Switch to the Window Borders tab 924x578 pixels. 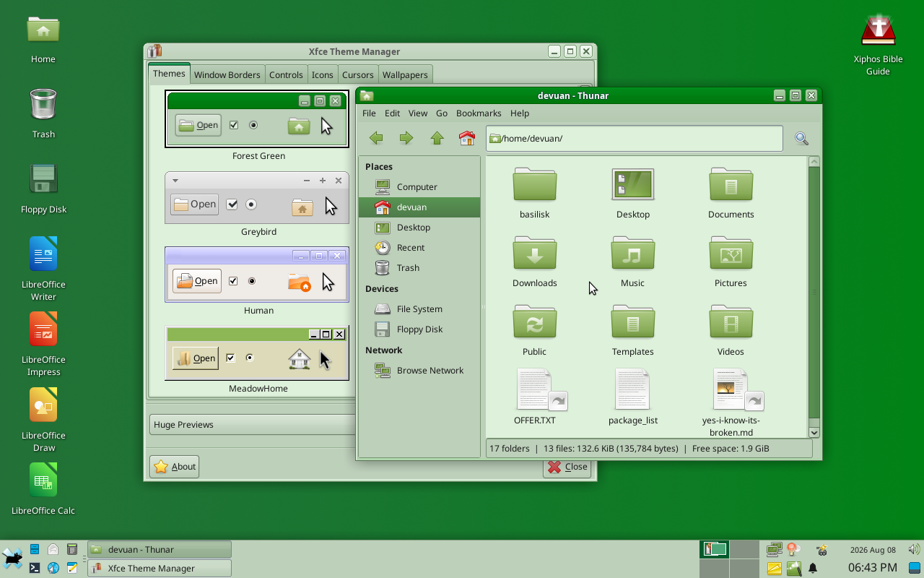click(x=227, y=74)
